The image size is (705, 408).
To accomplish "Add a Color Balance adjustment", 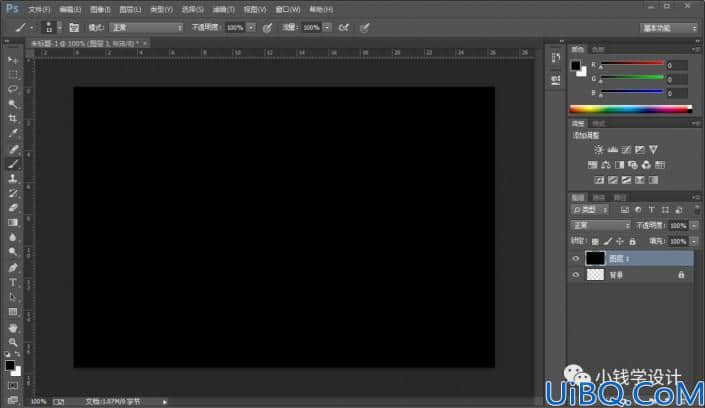I will [606, 165].
